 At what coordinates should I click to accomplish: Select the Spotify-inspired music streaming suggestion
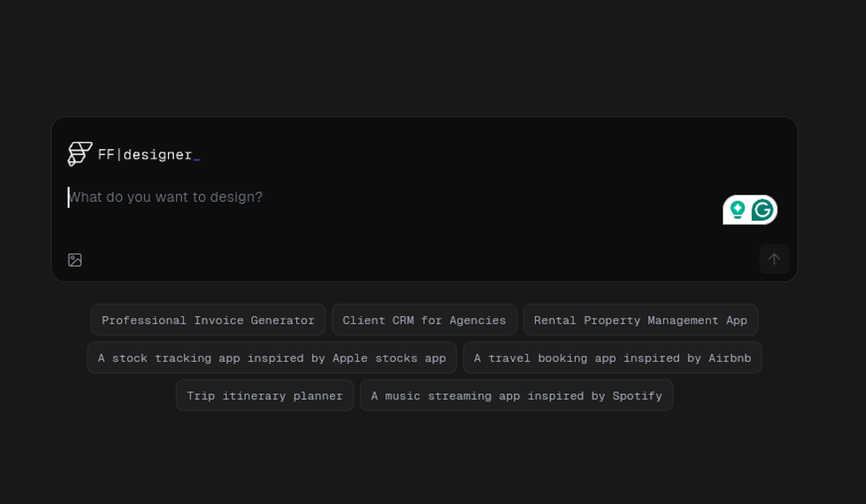(516, 396)
